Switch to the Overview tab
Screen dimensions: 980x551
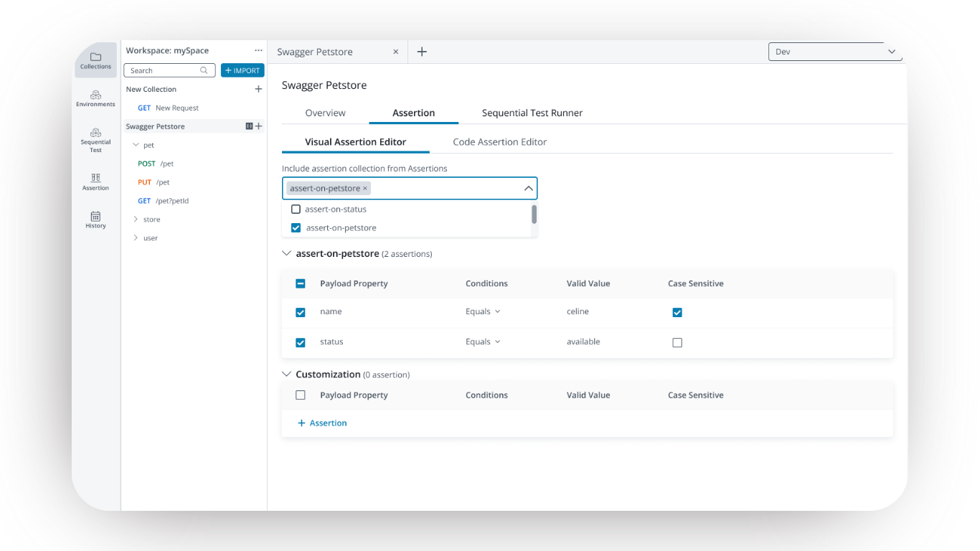(x=325, y=113)
